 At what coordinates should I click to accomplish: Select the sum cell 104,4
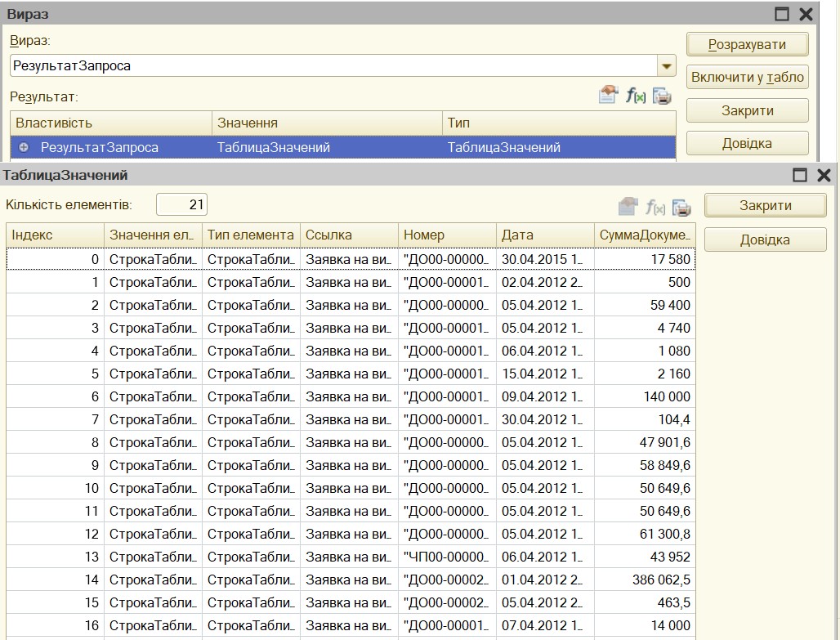[x=645, y=419]
